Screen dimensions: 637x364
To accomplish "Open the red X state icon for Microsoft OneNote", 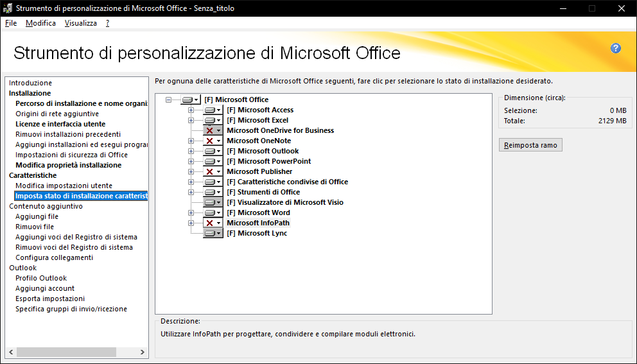I will point(213,141).
